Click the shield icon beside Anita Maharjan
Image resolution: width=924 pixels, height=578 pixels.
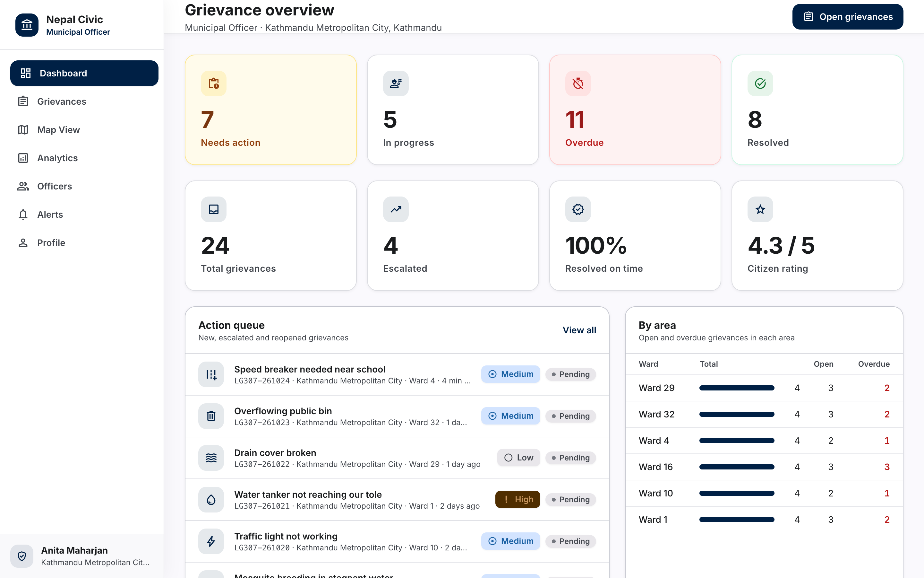click(x=22, y=556)
